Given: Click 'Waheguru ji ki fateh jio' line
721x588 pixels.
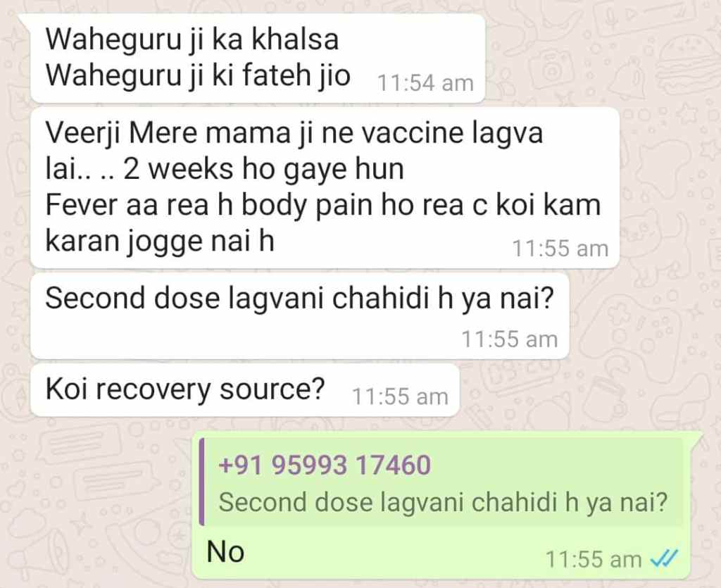Looking at the screenshot, I should (198, 75).
